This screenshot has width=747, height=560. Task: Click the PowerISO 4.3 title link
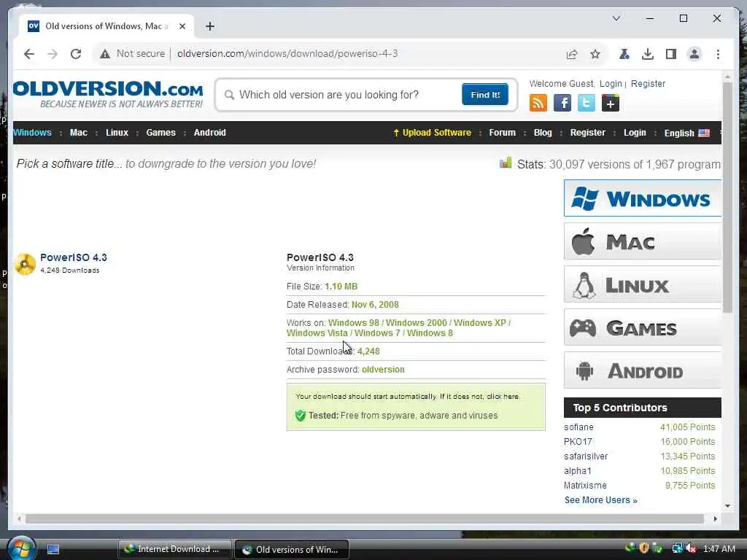74,257
